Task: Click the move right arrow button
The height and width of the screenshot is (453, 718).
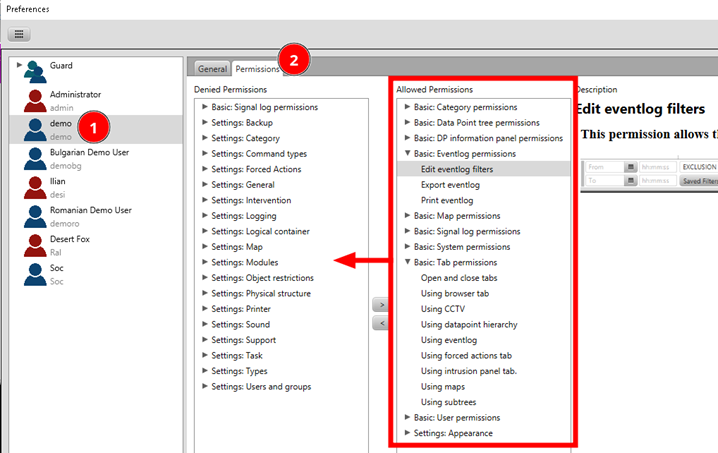Action: (380, 304)
